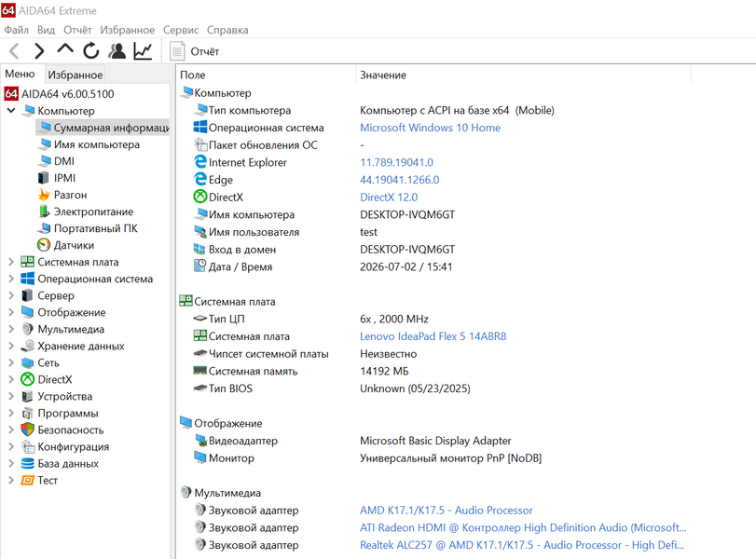Image resolution: width=756 pixels, height=559 pixels.
Task: Expand the Мультимедиа tree node
Action: 11,329
